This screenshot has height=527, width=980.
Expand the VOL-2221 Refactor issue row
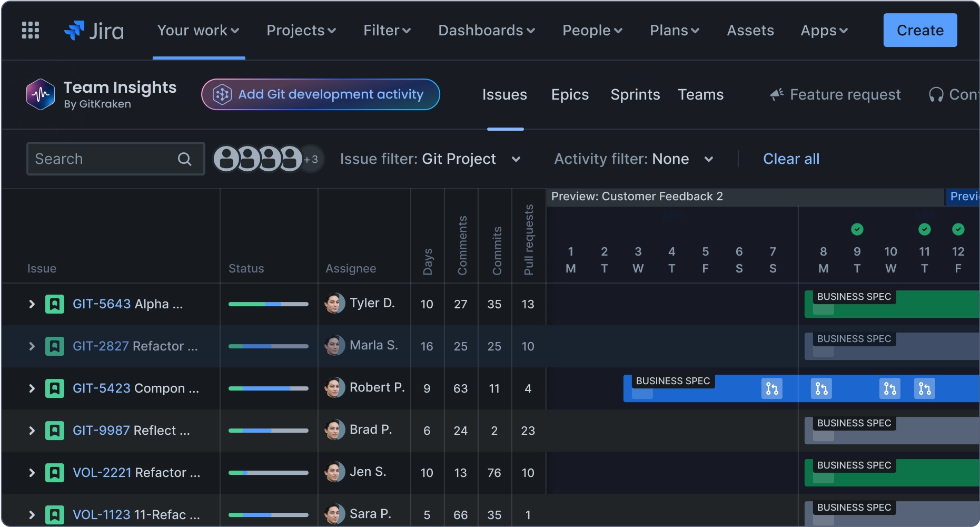[32, 473]
